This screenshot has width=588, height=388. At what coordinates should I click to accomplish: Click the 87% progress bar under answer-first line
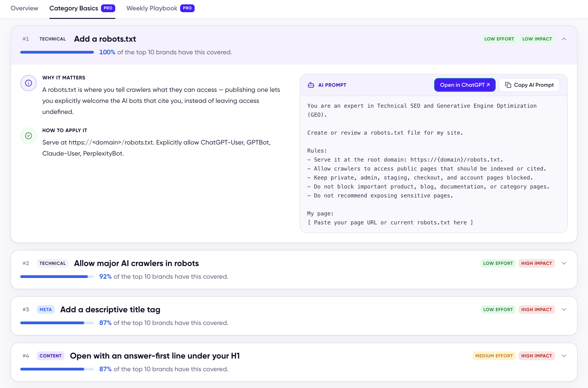point(57,369)
